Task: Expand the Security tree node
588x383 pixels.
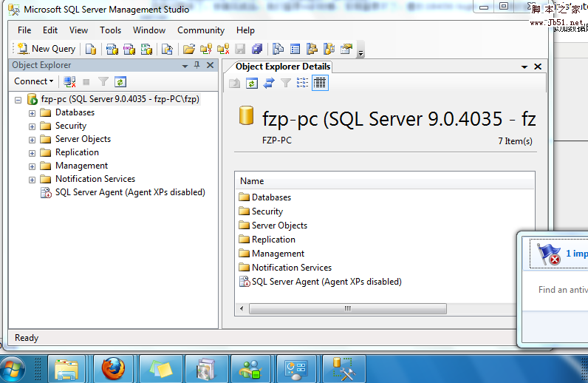Action: (32, 126)
